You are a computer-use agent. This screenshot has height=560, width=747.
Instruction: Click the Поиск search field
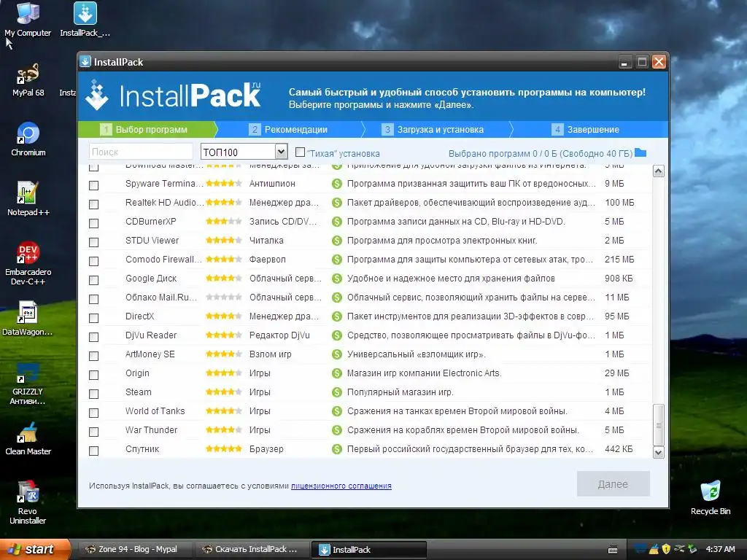click(x=141, y=152)
